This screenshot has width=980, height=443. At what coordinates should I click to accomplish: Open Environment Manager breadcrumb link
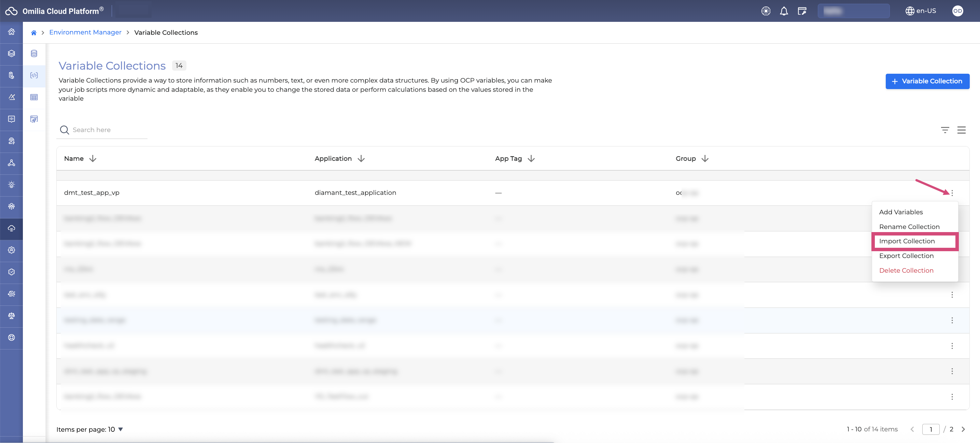coord(85,33)
